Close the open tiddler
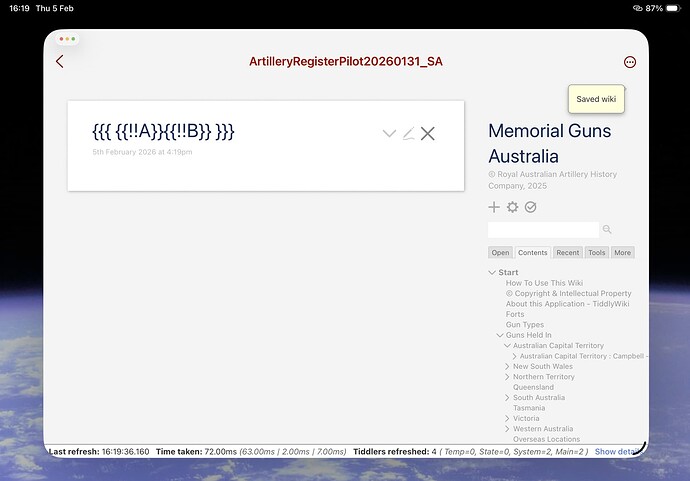The image size is (690, 481). [428, 134]
